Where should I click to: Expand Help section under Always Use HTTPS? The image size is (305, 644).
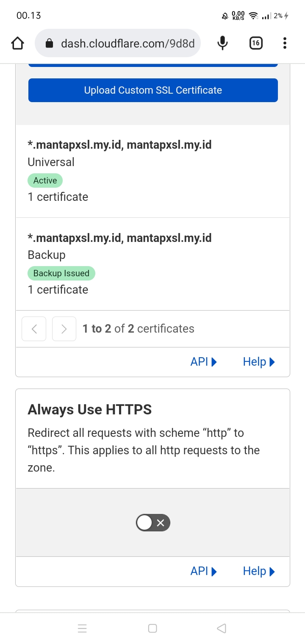259,571
